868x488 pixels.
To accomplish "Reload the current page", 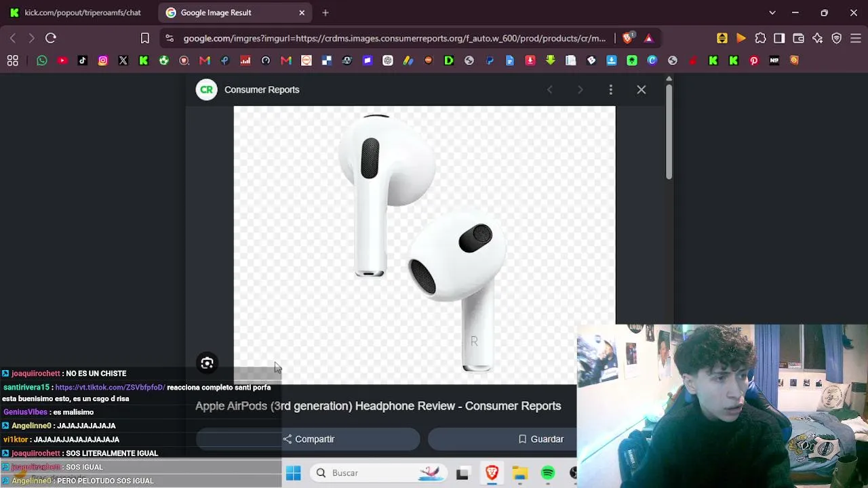I will point(51,38).
